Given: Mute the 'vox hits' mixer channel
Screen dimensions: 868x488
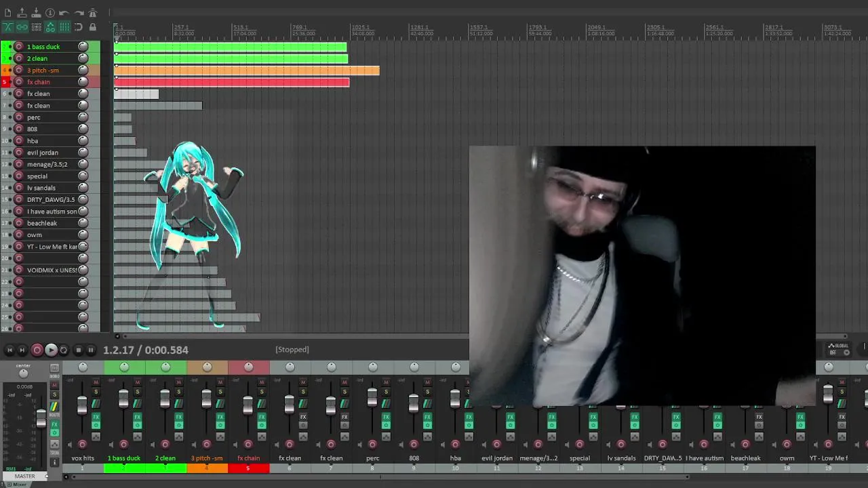Looking at the screenshot, I should [96, 383].
